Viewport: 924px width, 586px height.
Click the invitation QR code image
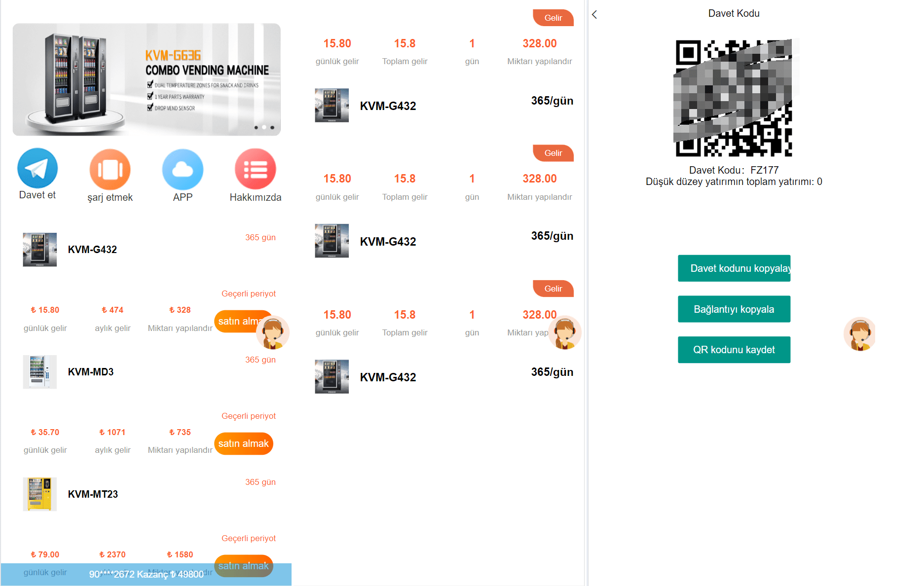point(734,98)
